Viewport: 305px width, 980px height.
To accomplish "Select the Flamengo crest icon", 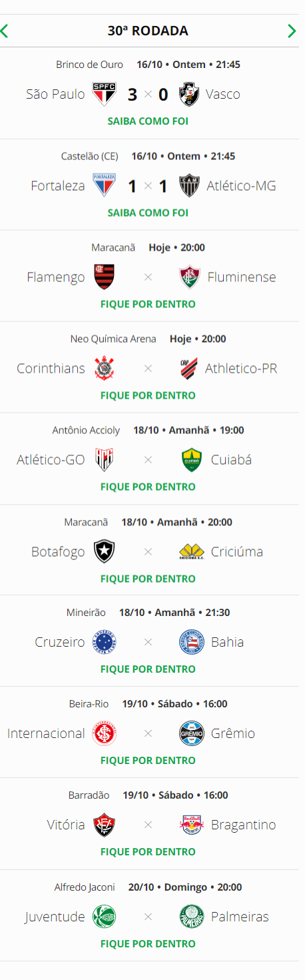I will coord(105,277).
